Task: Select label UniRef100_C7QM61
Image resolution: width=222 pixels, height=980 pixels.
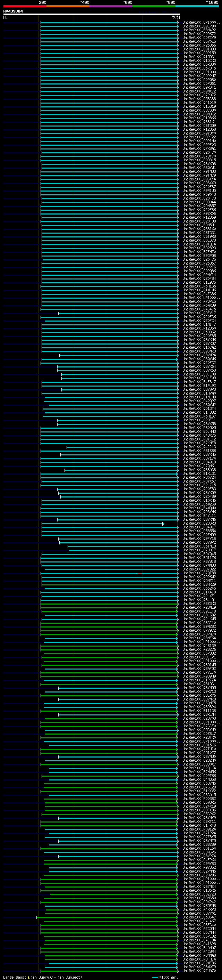Action: coord(199,466)
